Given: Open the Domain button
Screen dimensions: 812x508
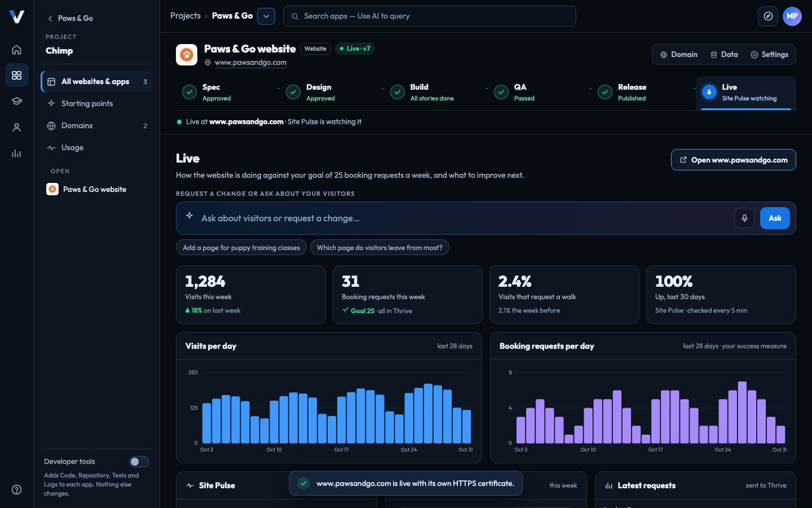Looking at the screenshot, I should [679, 55].
